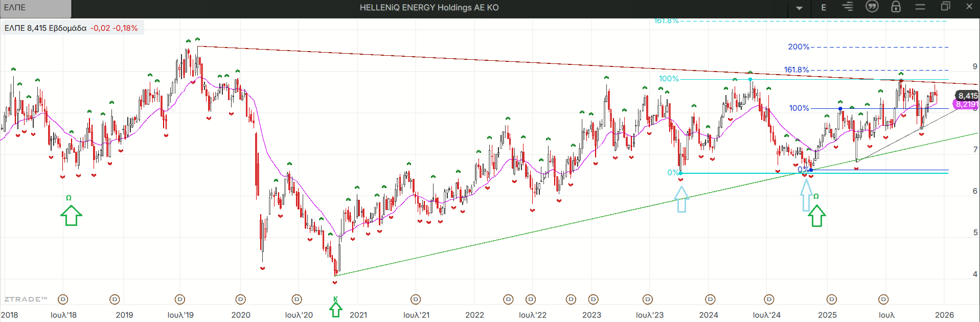The width and height of the screenshot is (980, 322).
Task: Restore the chart window with overlapping squares icon
Action: (945, 7)
